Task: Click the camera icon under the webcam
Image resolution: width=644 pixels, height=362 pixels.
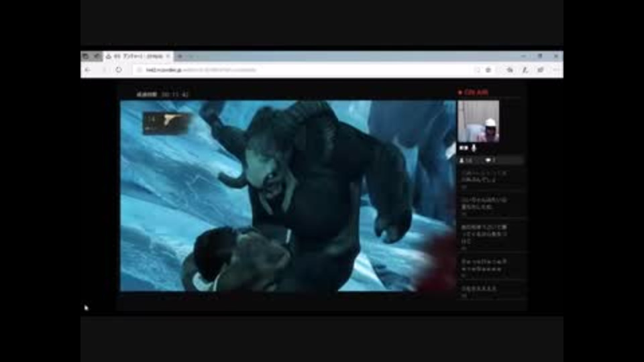Action: click(x=464, y=147)
